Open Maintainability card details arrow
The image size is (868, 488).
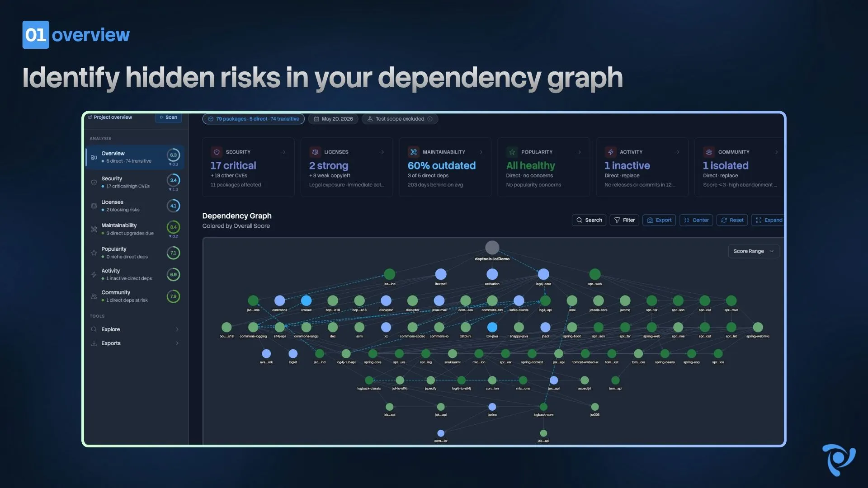[480, 152]
